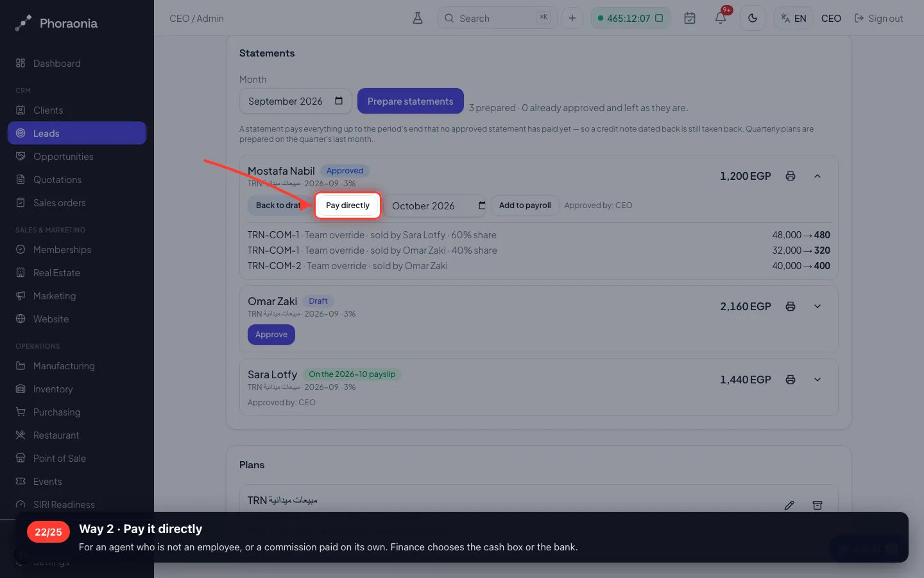Stop the running 465:12:07 timer

point(659,18)
